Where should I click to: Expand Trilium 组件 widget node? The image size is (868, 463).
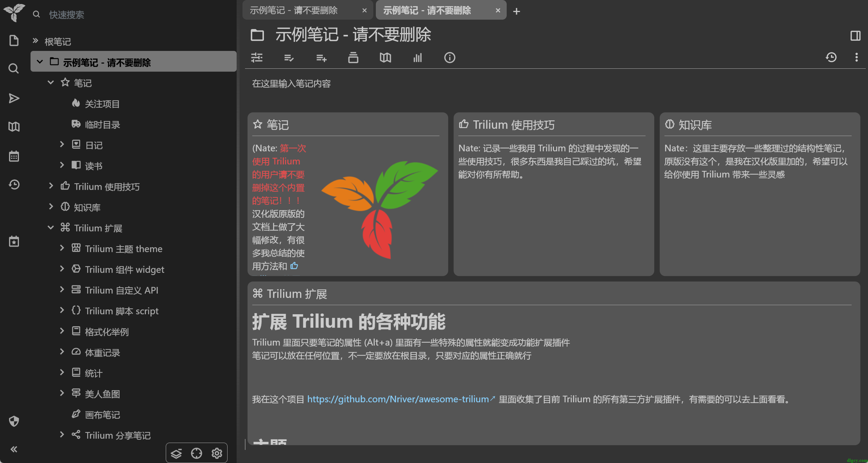click(x=62, y=269)
